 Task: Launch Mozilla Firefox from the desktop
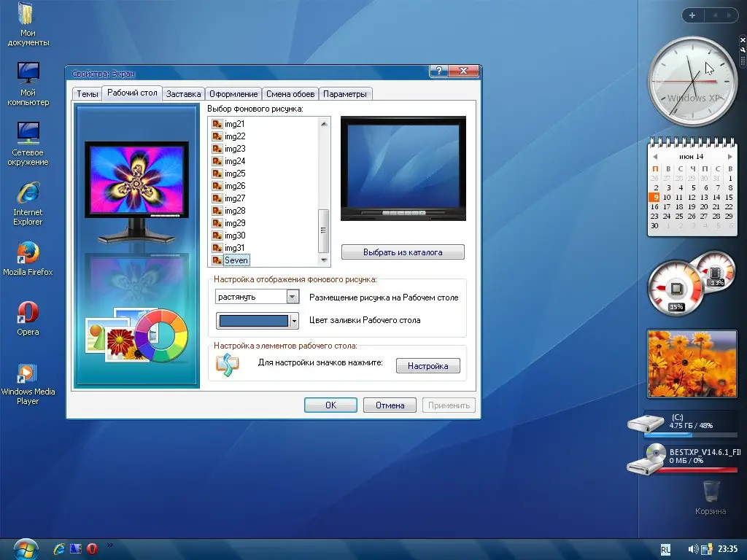click(28, 259)
